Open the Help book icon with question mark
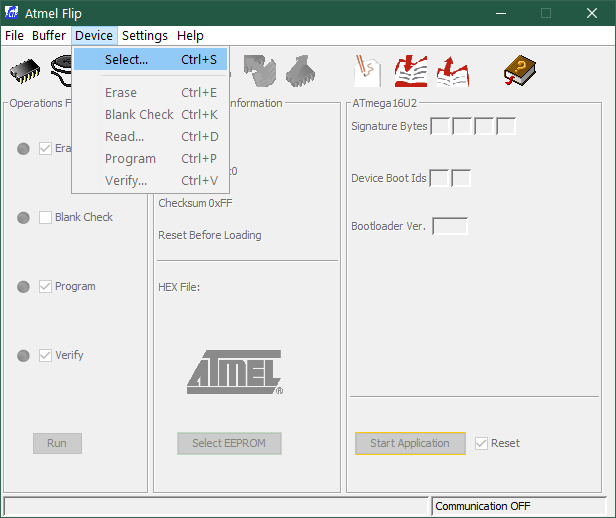This screenshot has height=518, width=616. 520,71
